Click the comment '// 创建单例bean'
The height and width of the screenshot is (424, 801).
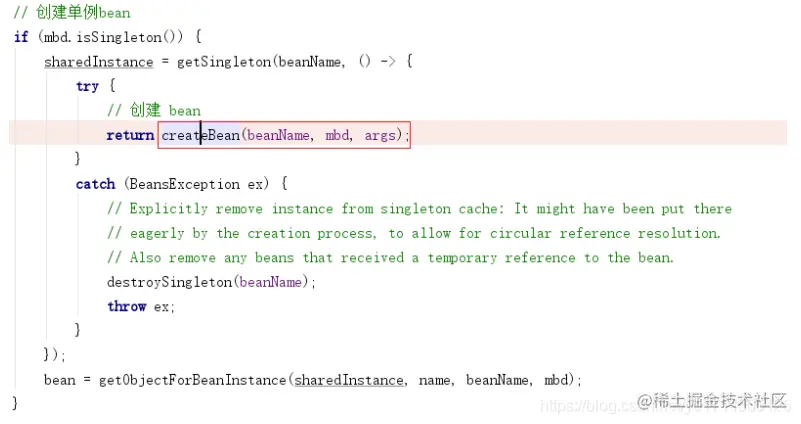72,12
